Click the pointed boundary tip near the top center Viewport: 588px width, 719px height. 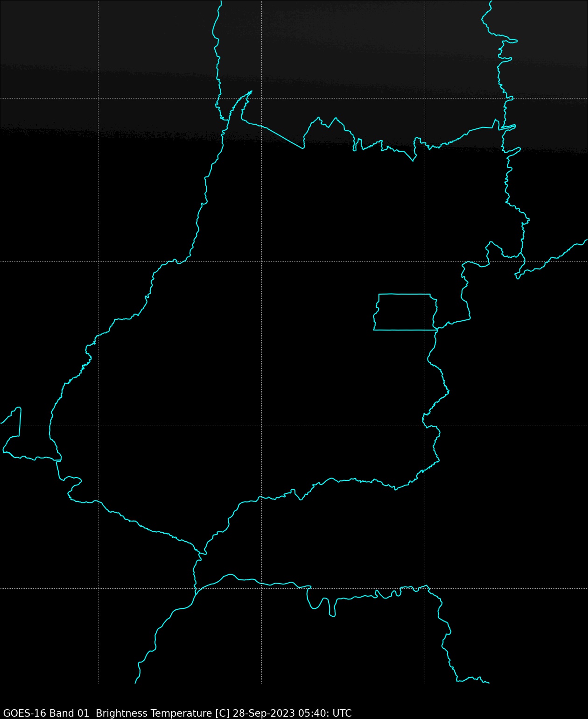point(251,92)
